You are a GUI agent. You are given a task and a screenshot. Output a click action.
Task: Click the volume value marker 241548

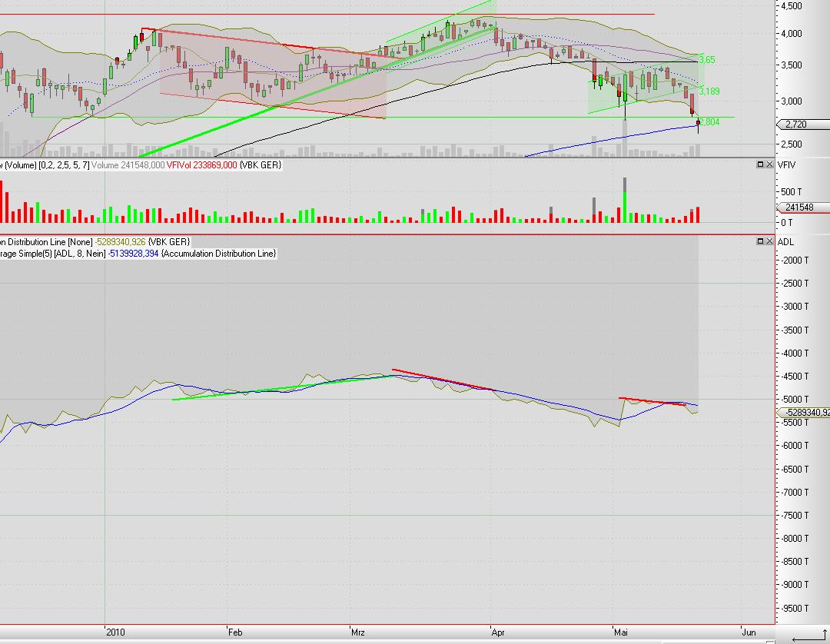pos(802,207)
